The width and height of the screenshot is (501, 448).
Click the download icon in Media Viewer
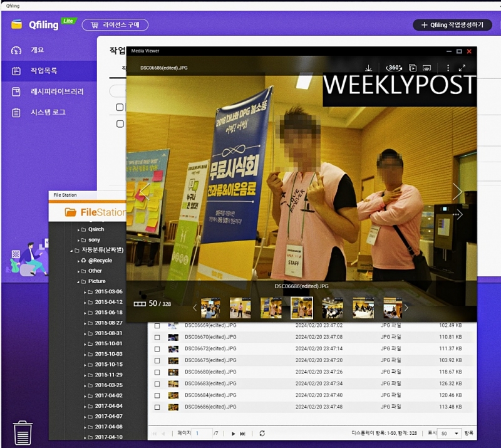(x=368, y=68)
